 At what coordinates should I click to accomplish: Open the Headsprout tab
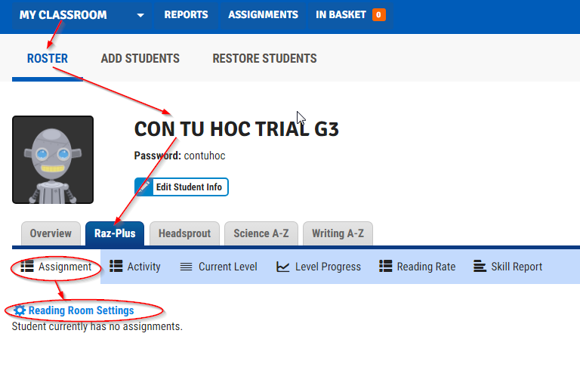tap(184, 233)
